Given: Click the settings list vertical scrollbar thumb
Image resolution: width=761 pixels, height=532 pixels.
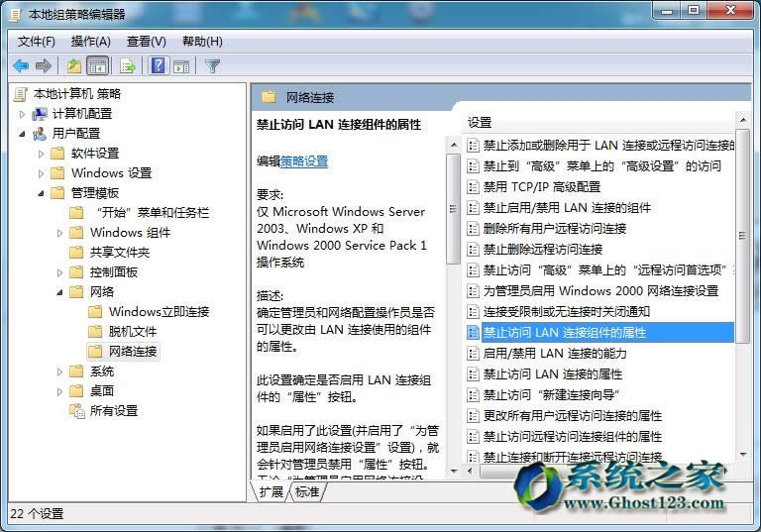Looking at the screenshot, I should pyautogui.click(x=742, y=236).
